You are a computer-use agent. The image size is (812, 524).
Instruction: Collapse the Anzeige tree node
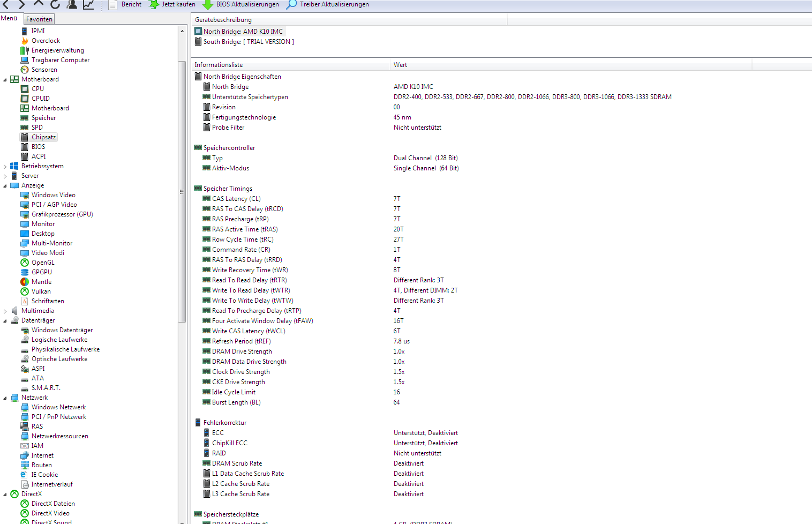point(5,185)
